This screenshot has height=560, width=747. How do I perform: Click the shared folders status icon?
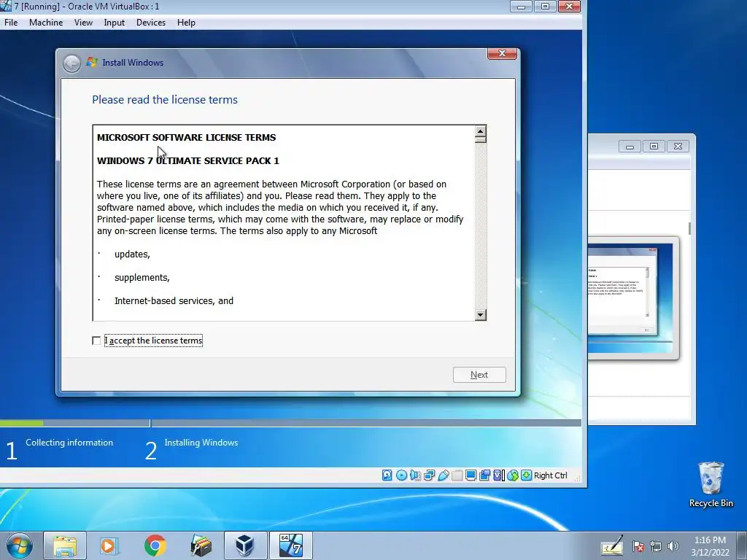[x=457, y=475]
